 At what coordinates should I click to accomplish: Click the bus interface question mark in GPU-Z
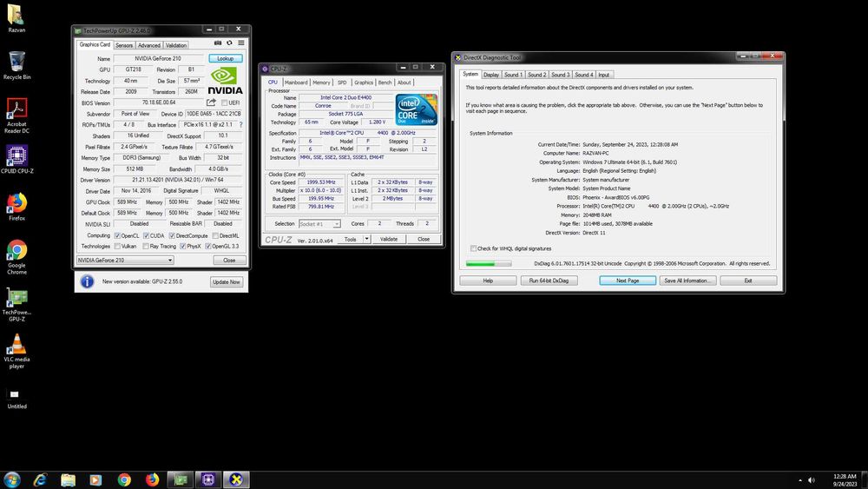(240, 124)
